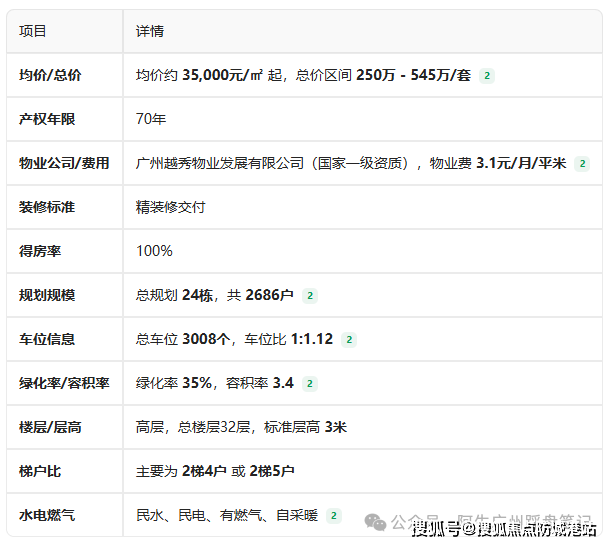
Task: Click the 2梯4户 或 2梯5户 text
Action: coord(238,472)
